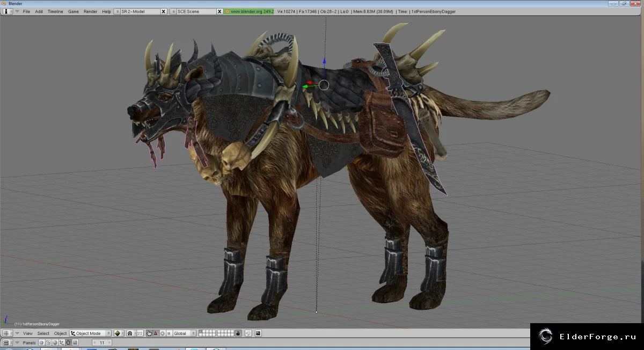Collapse the 3D view header menus arrow
The width and height of the screenshot is (644, 350).
(17, 333)
